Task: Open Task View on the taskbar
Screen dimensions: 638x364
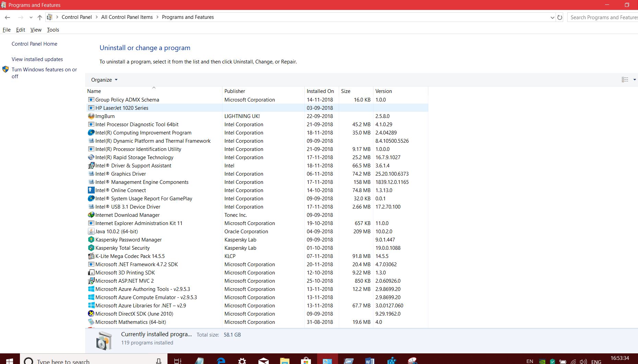Action: pos(177,361)
